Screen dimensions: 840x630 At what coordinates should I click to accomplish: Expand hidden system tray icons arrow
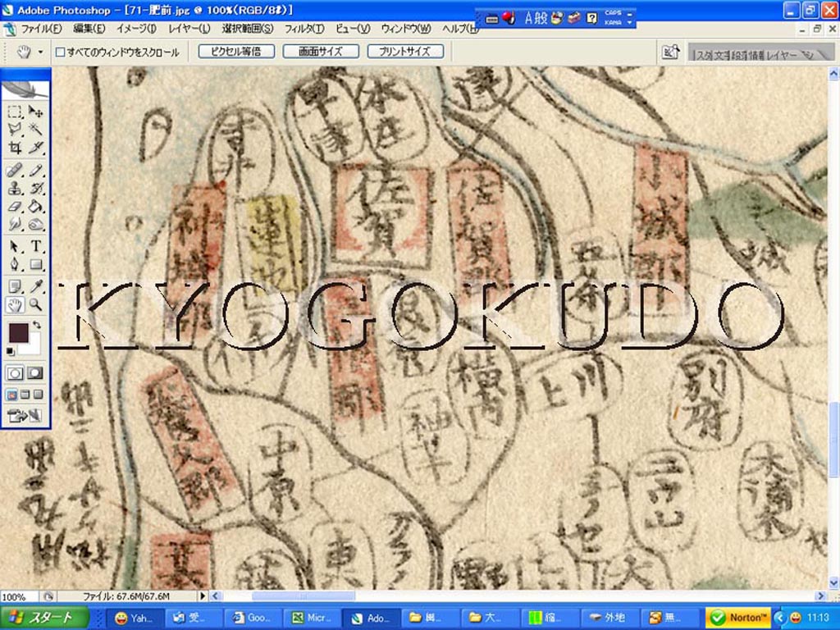[x=779, y=618]
